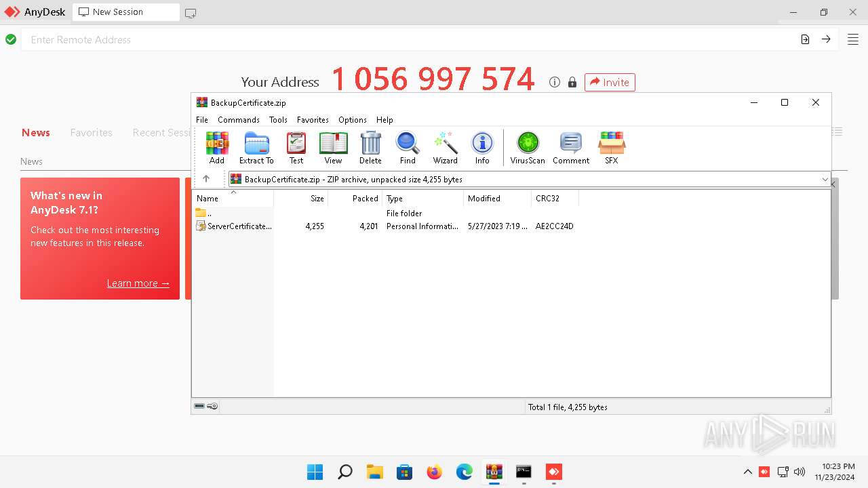Open taskbar Search

344,472
